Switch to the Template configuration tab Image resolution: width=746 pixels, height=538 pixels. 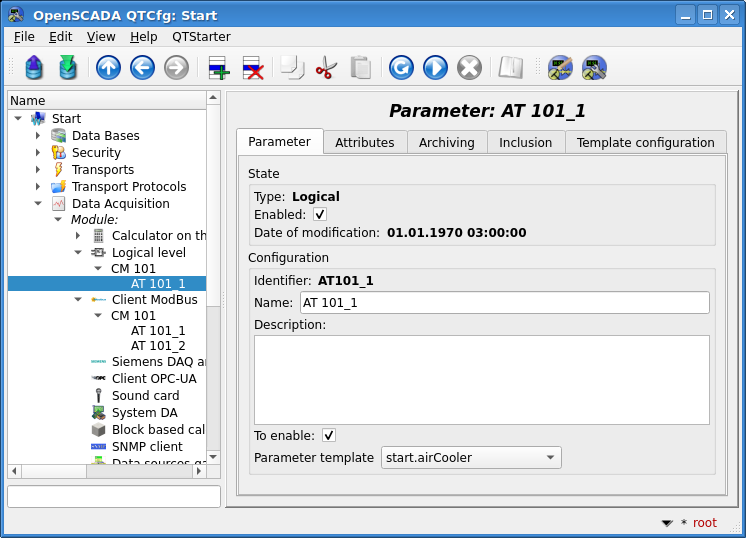click(x=645, y=142)
